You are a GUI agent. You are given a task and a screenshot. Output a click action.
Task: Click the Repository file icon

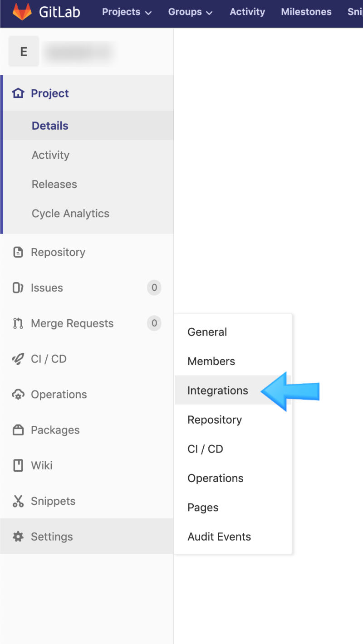pyautogui.click(x=18, y=252)
